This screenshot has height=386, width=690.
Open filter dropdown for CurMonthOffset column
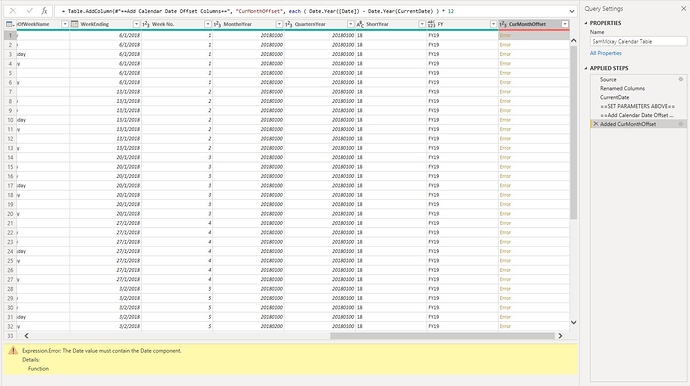tap(565, 24)
